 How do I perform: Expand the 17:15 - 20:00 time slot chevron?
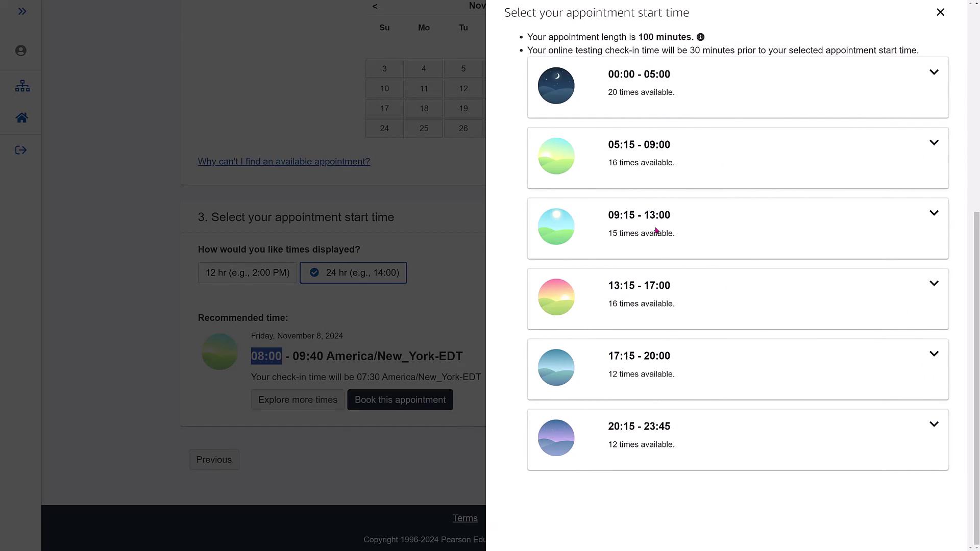934,354
